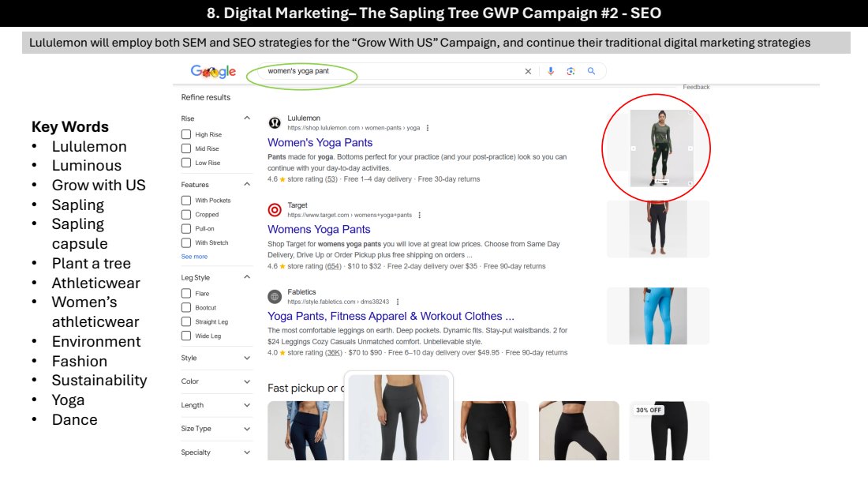Expand the Length filter section

[x=247, y=405]
